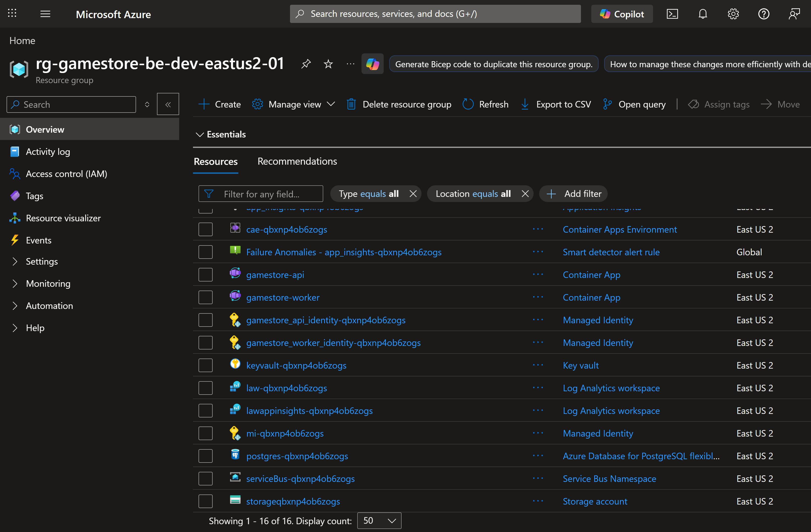The height and width of the screenshot is (532, 811).
Task: Switch to the Recommendations tab
Action: (x=297, y=161)
